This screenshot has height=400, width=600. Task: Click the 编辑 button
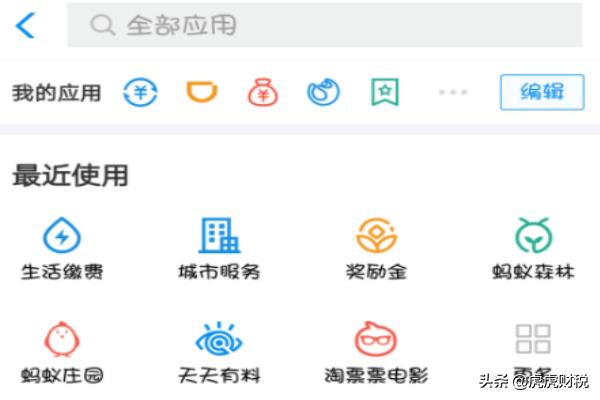pyautogui.click(x=542, y=92)
